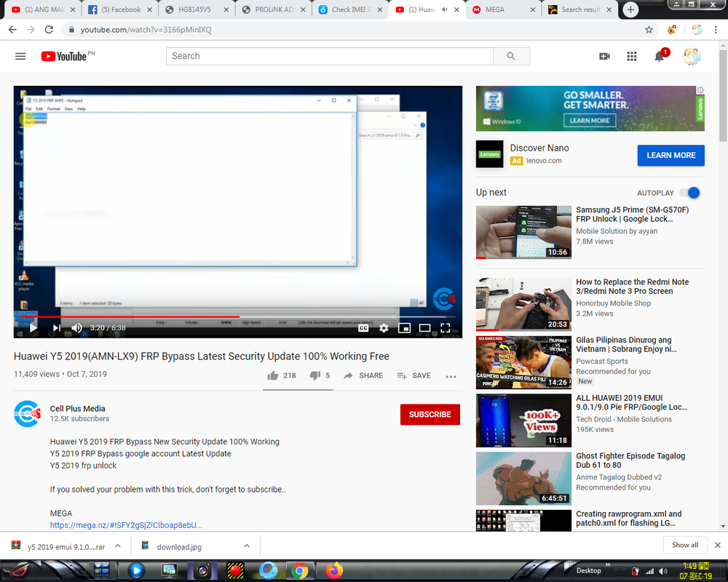Share the video

click(363, 375)
